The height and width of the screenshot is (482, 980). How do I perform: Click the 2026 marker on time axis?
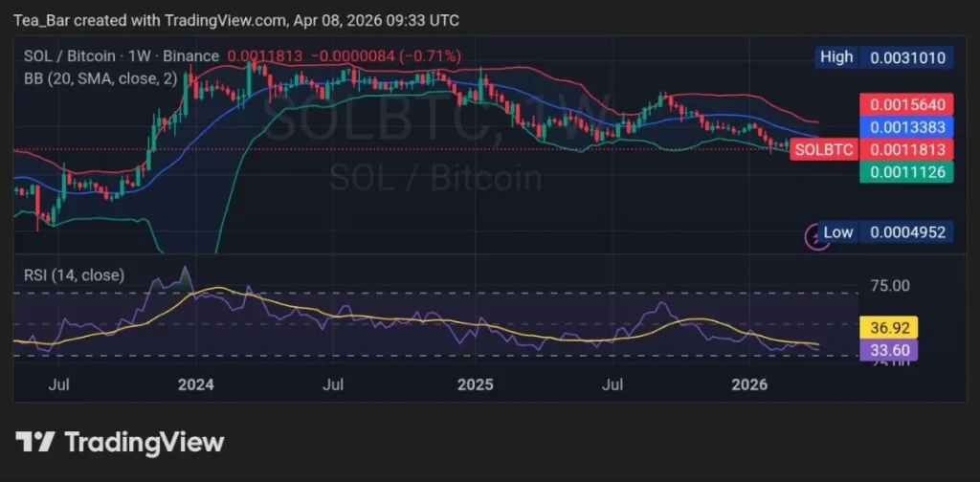point(749,385)
